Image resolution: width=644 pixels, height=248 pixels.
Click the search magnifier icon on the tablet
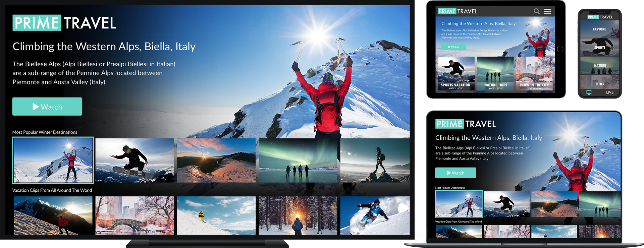(536, 11)
